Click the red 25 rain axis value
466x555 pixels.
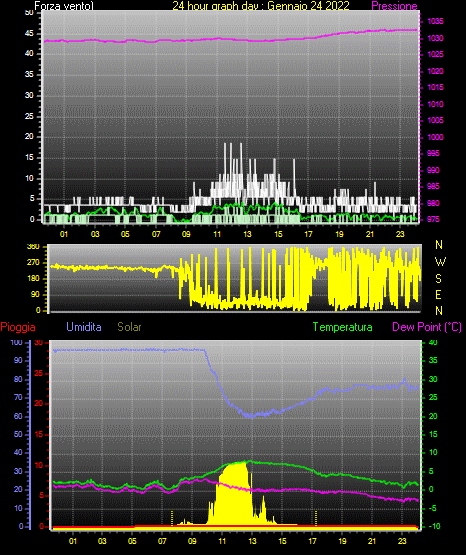(x=39, y=373)
